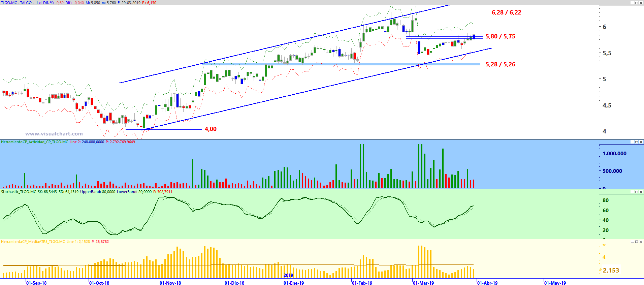Viewport: 644px width, 285px height.
Task: Click the TLGO.MC - TALGO chart title
Action: coord(16,3)
